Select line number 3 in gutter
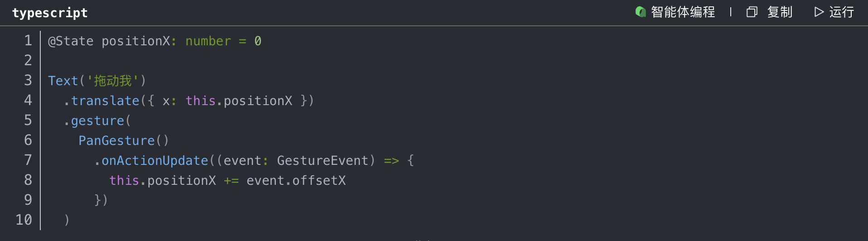This screenshot has width=868, height=241. coord(28,81)
